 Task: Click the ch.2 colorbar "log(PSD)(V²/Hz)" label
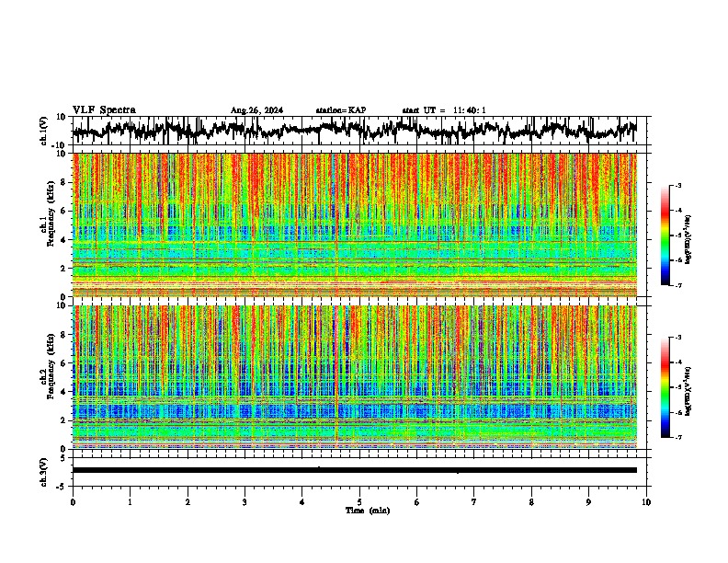point(688,391)
